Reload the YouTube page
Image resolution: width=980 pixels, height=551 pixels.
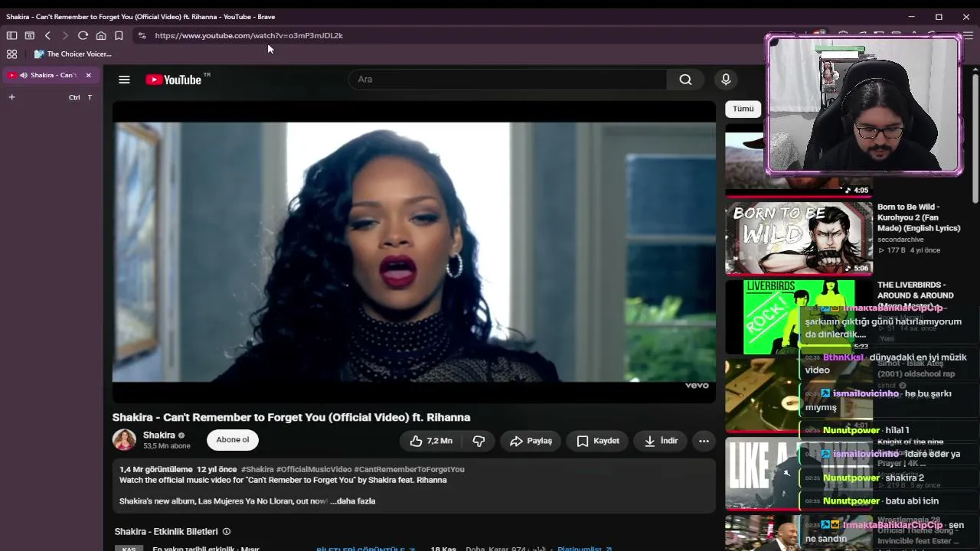(83, 35)
